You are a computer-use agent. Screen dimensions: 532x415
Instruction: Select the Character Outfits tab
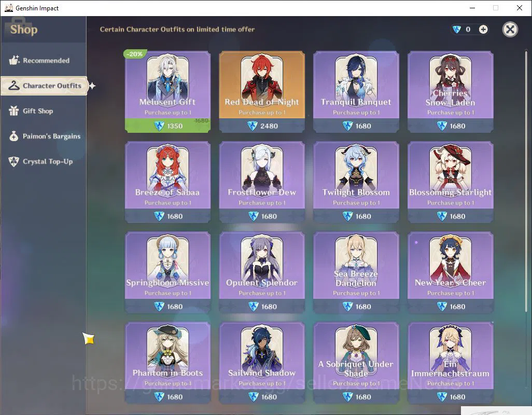click(x=44, y=86)
